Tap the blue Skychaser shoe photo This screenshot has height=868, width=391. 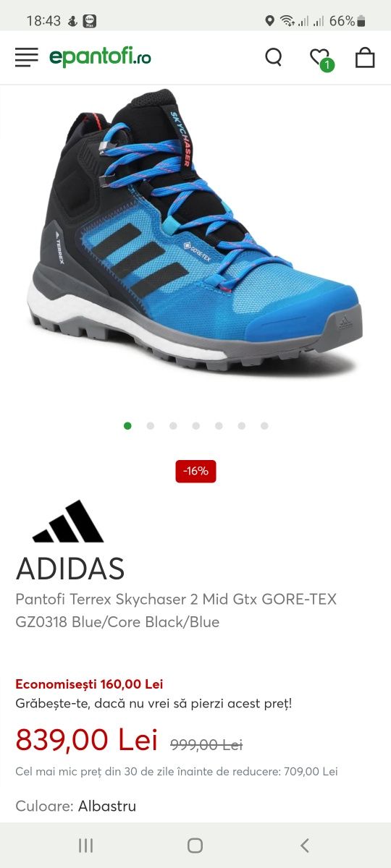pos(195,232)
